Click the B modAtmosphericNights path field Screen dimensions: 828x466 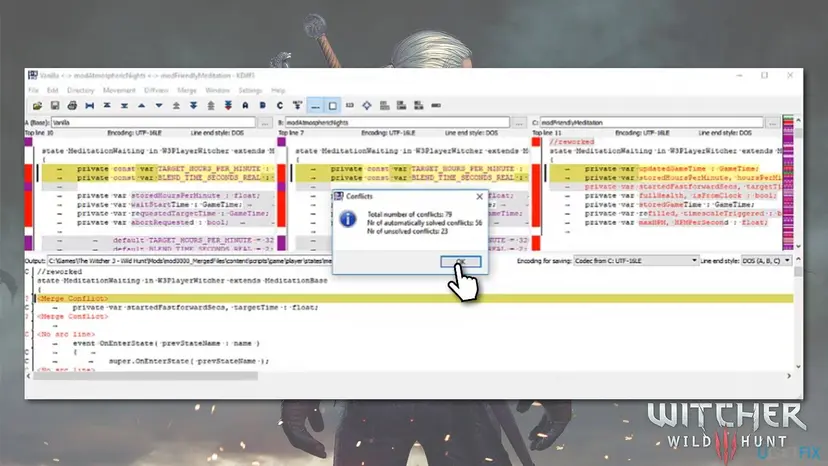point(397,123)
